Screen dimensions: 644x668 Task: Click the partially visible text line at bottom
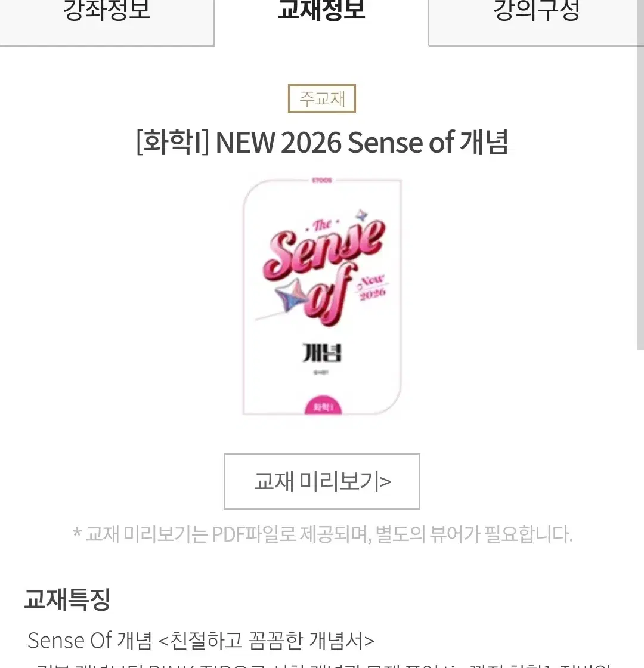click(x=322, y=664)
